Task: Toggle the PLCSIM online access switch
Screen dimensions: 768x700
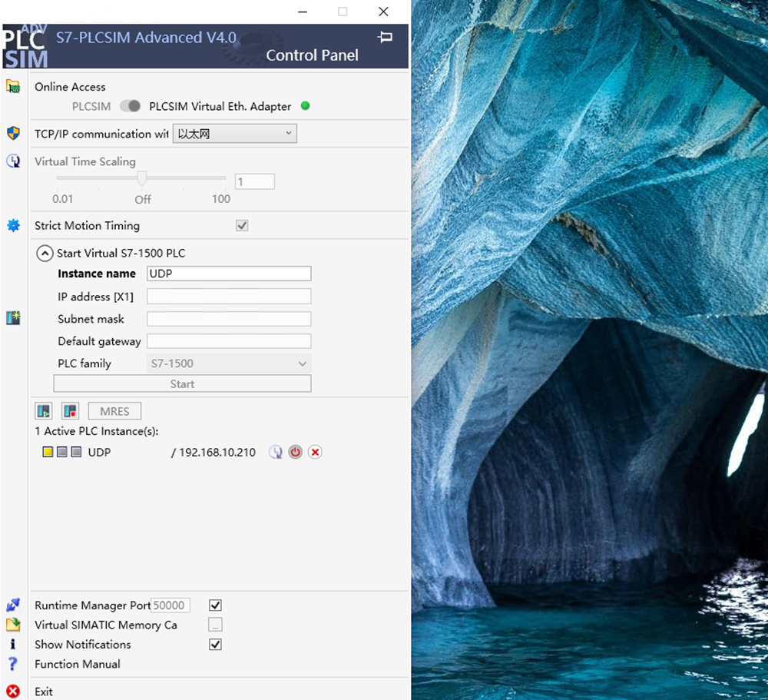Action: click(131, 106)
